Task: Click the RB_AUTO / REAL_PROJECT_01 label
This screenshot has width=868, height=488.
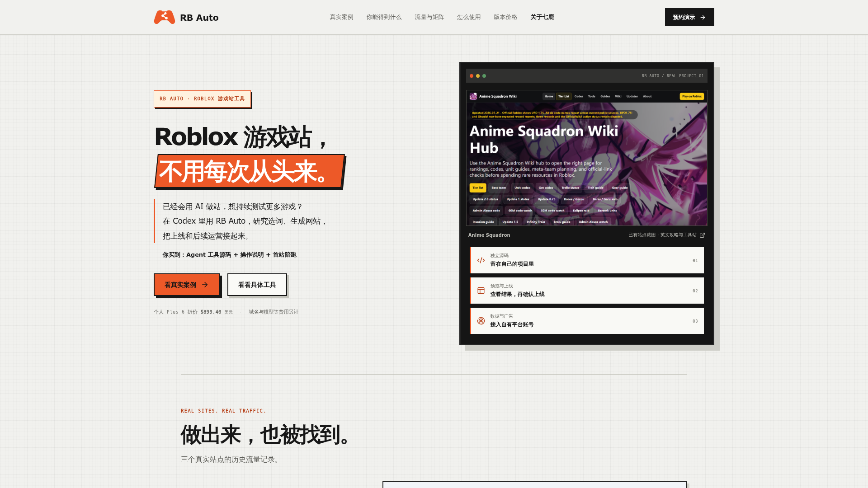Action: (673, 76)
